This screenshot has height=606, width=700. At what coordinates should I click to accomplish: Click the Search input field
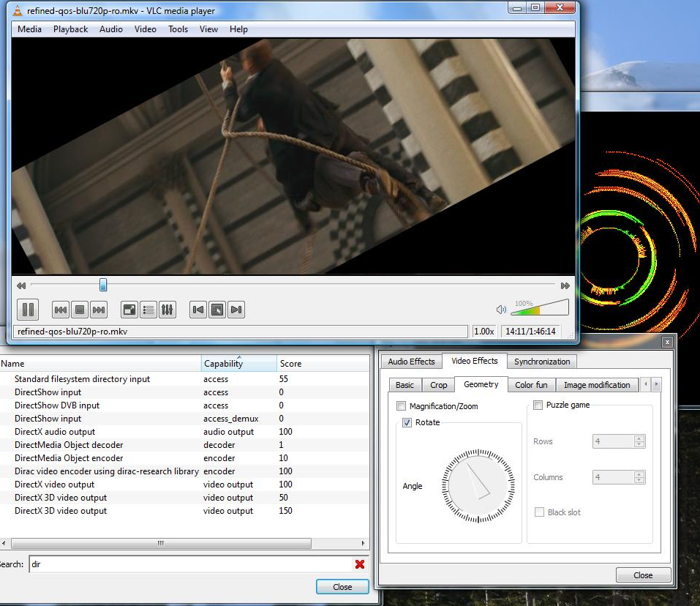[191, 564]
